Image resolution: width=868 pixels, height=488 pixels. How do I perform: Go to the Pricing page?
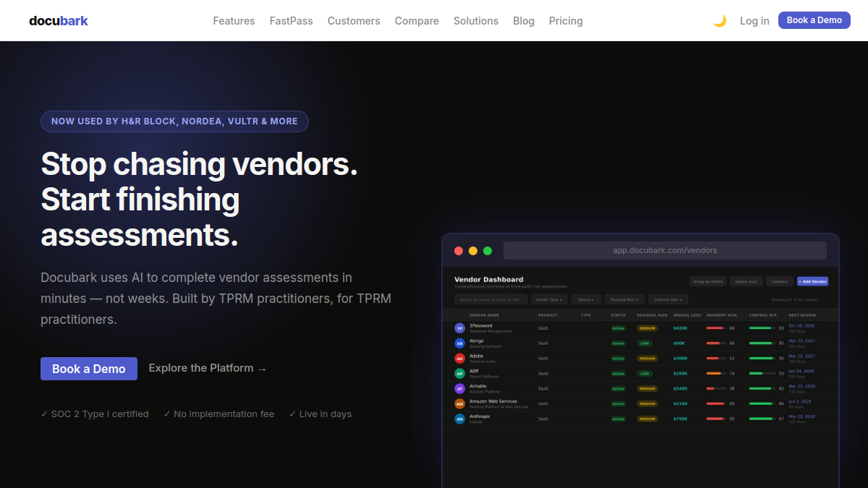coord(566,21)
